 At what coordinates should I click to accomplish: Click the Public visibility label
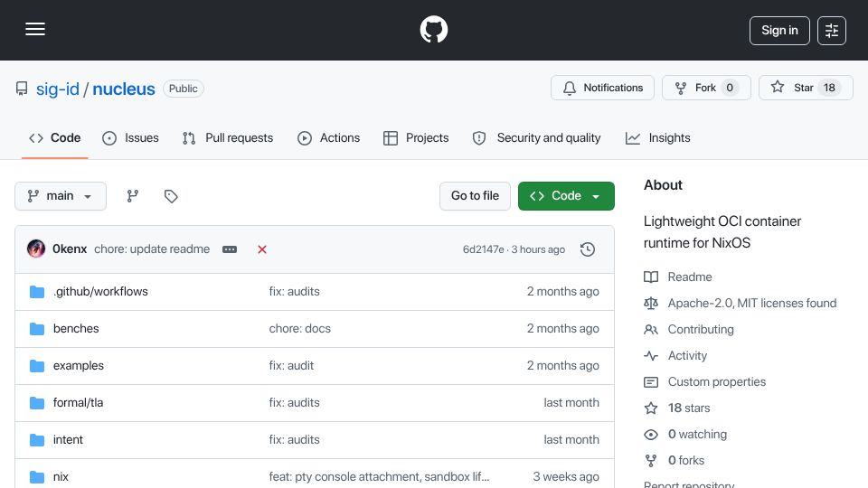184,89
